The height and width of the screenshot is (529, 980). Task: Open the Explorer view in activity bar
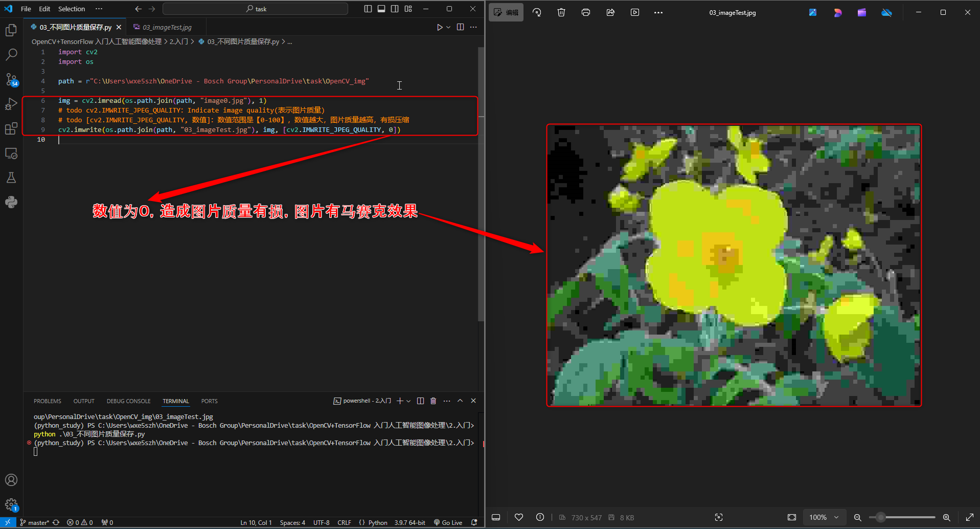pyautogui.click(x=11, y=31)
